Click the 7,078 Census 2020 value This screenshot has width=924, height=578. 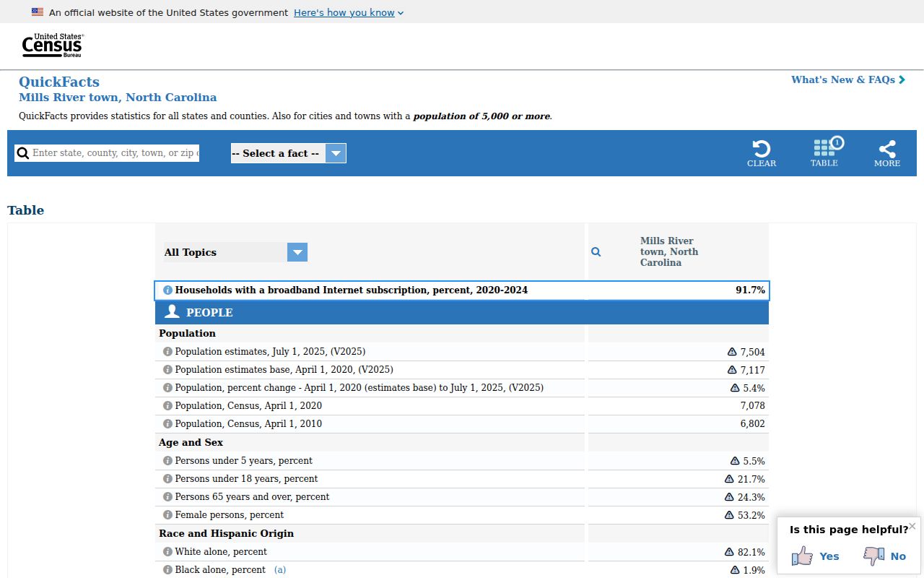(753, 406)
